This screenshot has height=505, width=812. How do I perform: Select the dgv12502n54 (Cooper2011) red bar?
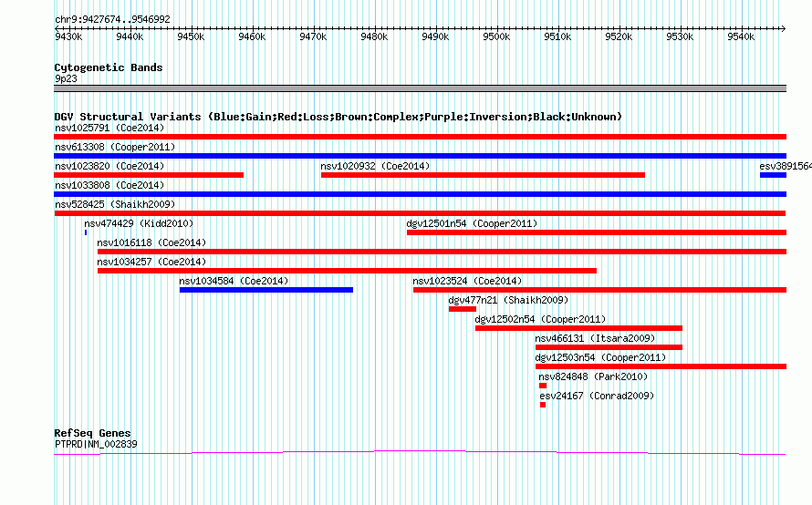(578, 328)
